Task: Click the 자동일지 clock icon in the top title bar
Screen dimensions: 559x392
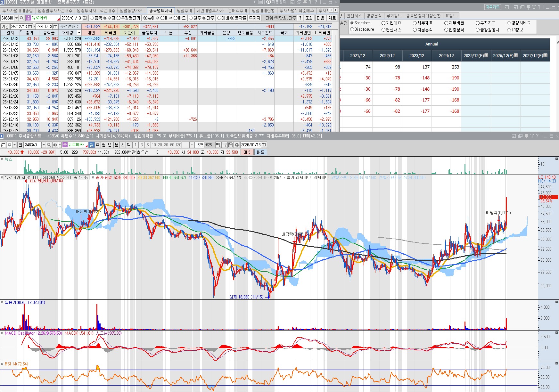Action: [268, 2]
